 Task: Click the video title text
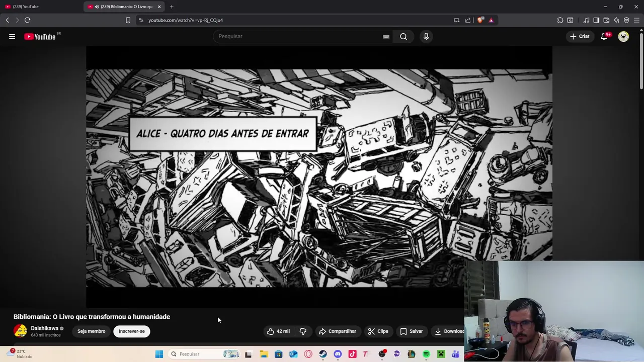[92, 317]
